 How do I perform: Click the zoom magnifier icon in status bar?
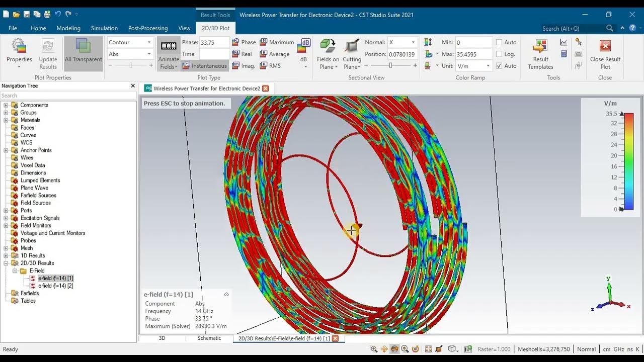[374, 349]
